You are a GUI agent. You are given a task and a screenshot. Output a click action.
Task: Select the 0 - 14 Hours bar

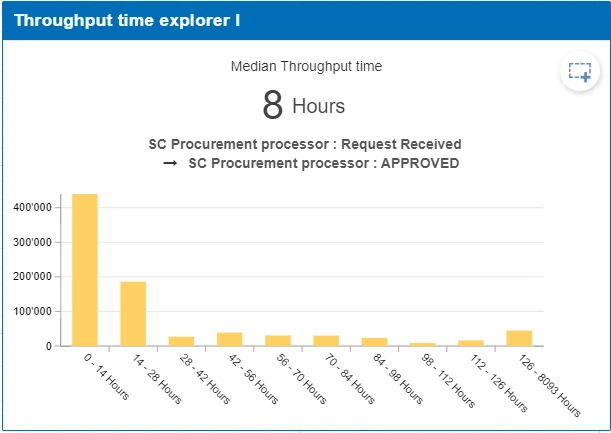[85, 270]
